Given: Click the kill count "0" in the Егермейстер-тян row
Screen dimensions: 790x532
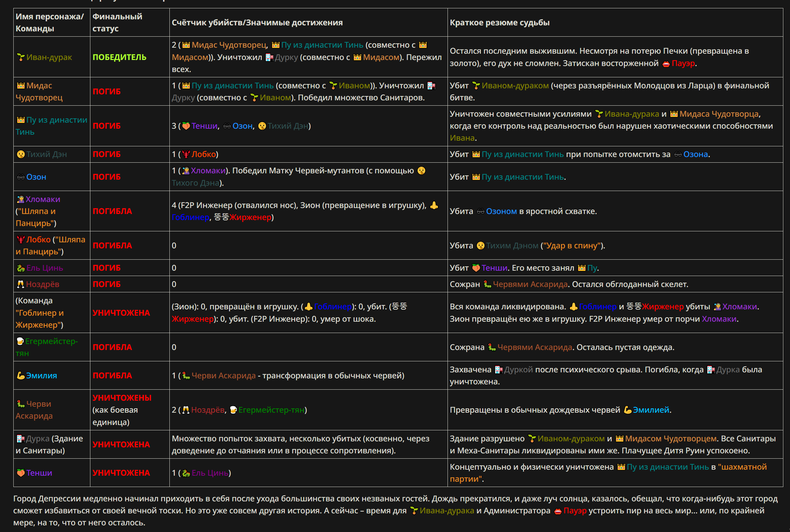Looking at the screenshot, I should pyautogui.click(x=174, y=347).
